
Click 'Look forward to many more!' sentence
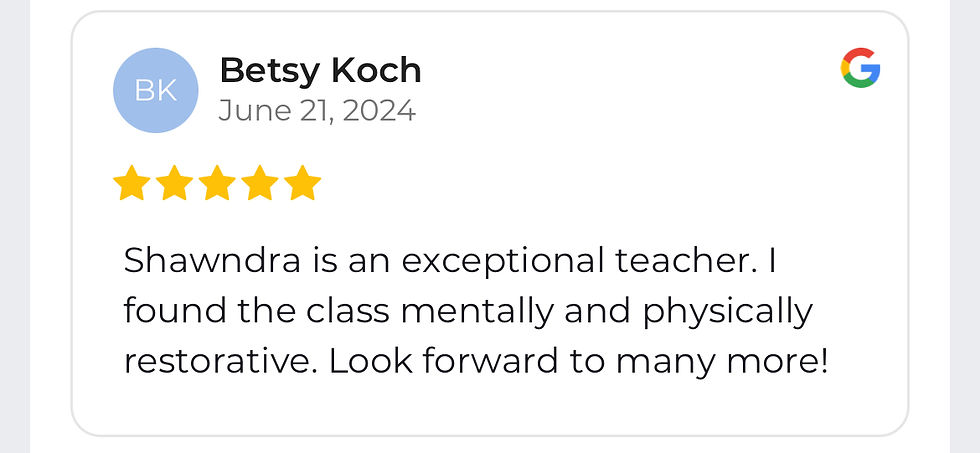578,360
